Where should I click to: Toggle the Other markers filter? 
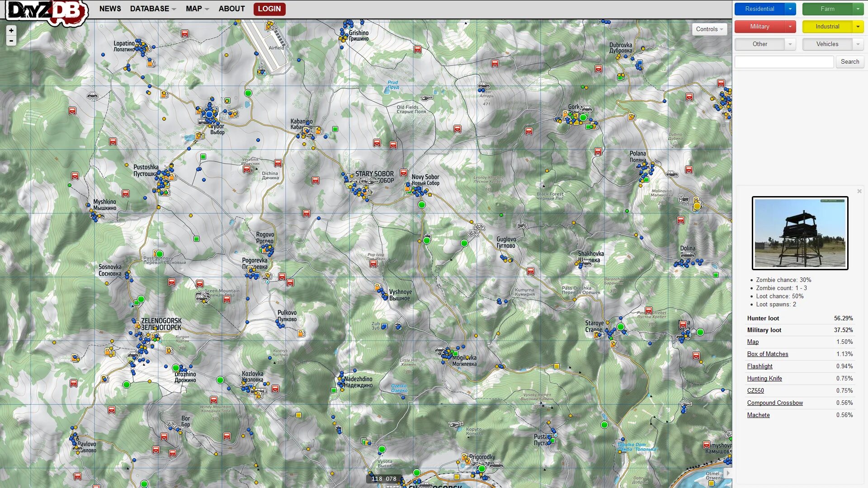click(x=759, y=44)
